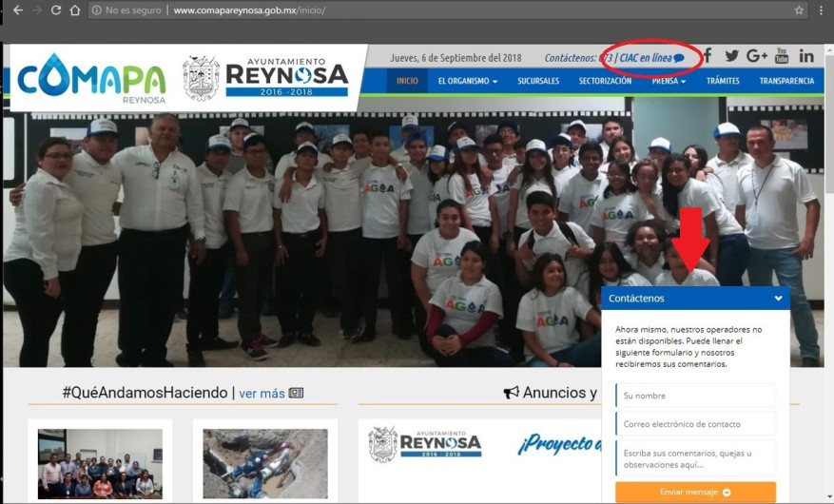Bookmark page with the star icon
This screenshot has width=834, height=504.
(x=799, y=10)
